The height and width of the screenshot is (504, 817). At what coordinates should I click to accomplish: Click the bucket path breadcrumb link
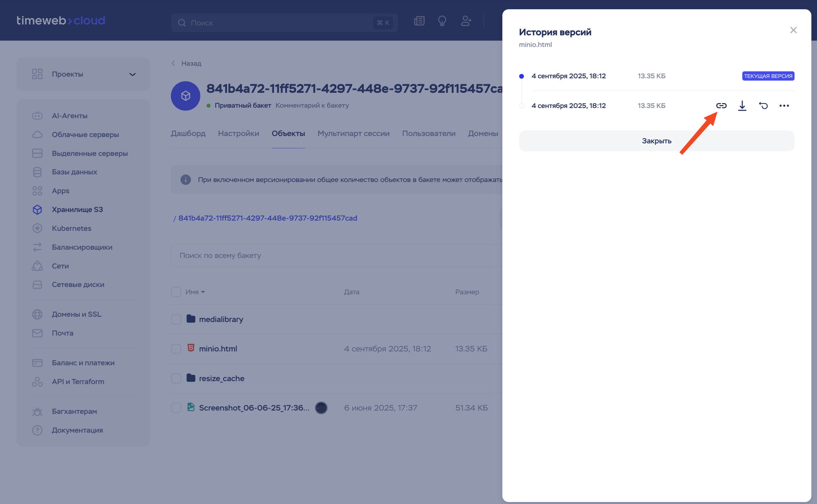(x=267, y=218)
